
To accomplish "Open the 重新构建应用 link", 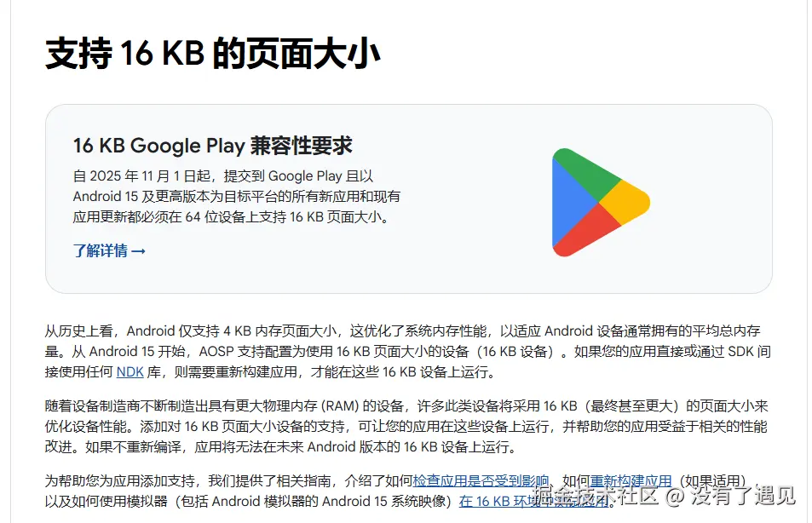I will pos(631,480).
